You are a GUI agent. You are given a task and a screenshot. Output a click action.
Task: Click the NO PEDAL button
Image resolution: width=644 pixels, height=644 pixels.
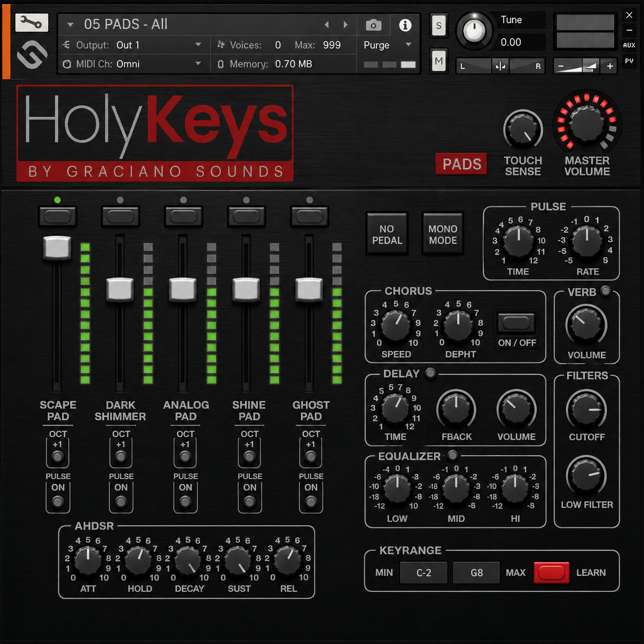[387, 234]
